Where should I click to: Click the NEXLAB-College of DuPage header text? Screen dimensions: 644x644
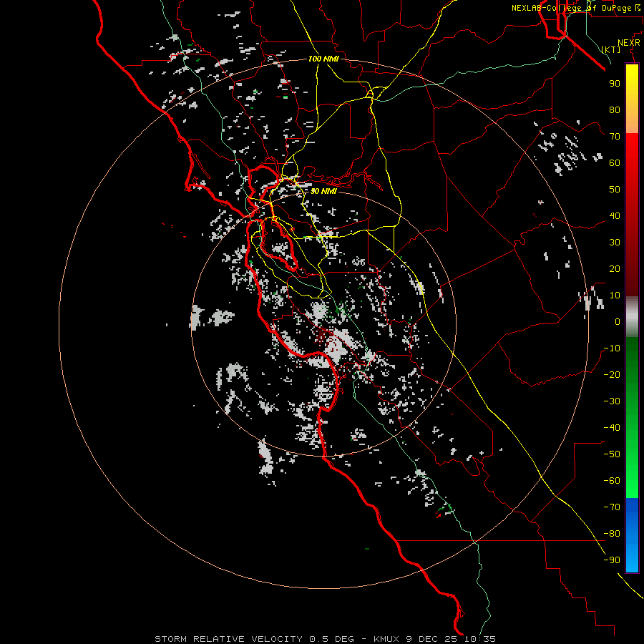(576, 8)
